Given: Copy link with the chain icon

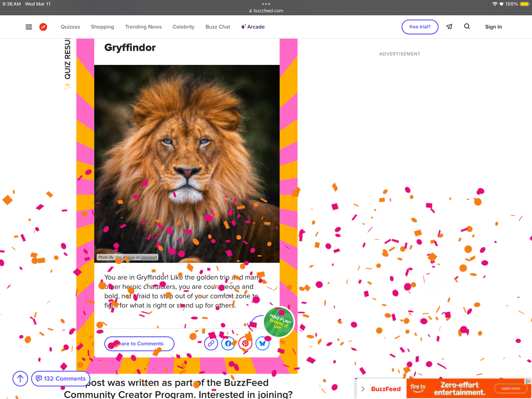Looking at the screenshot, I should [x=211, y=343].
